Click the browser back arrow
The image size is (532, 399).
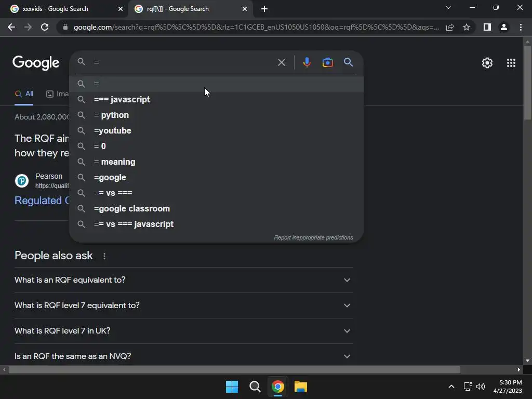click(11, 27)
